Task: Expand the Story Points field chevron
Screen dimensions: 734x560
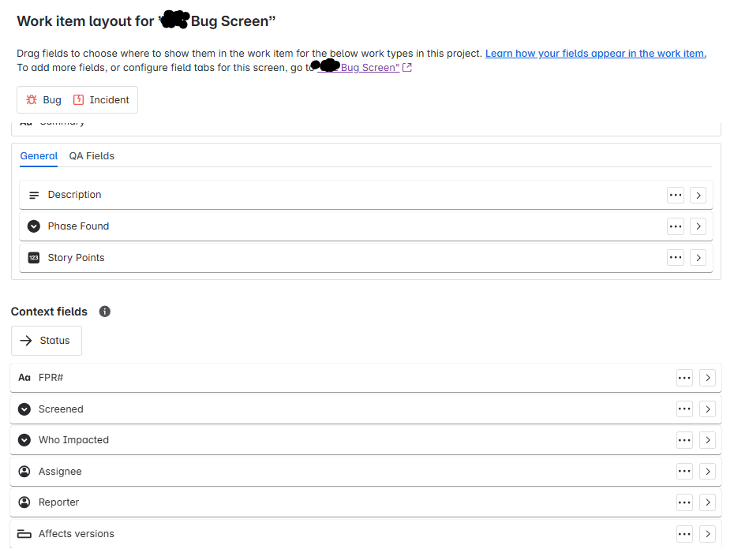Action: pyautogui.click(x=698, y=257)
